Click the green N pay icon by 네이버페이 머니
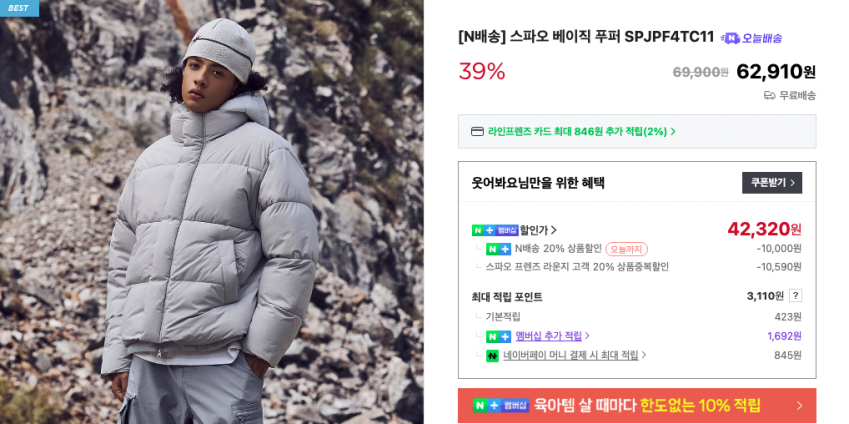 (x=492, y=356)
